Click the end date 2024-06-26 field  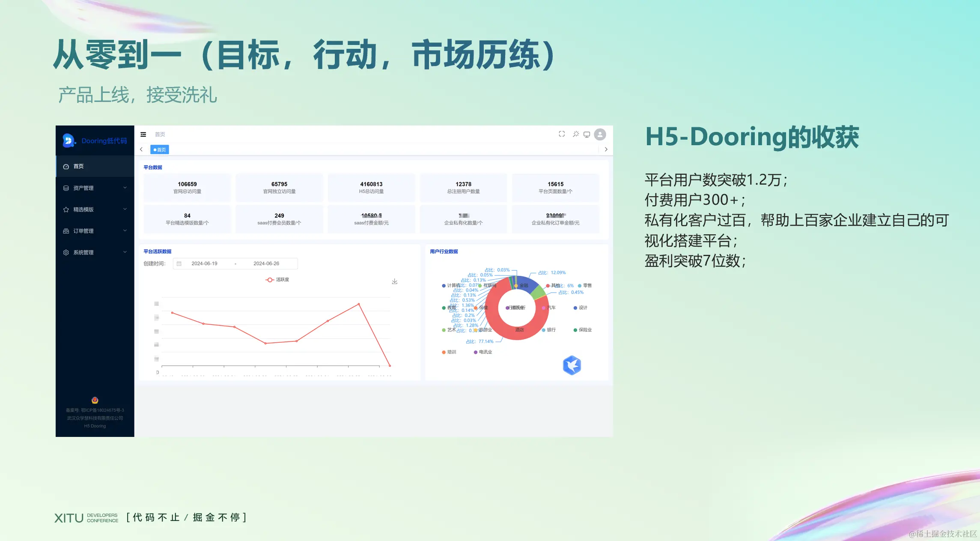pos(266,264)
